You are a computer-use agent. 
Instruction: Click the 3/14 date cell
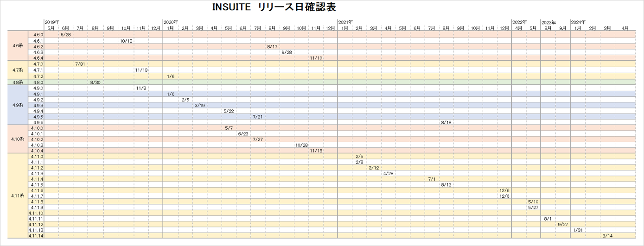coord(607,236)
